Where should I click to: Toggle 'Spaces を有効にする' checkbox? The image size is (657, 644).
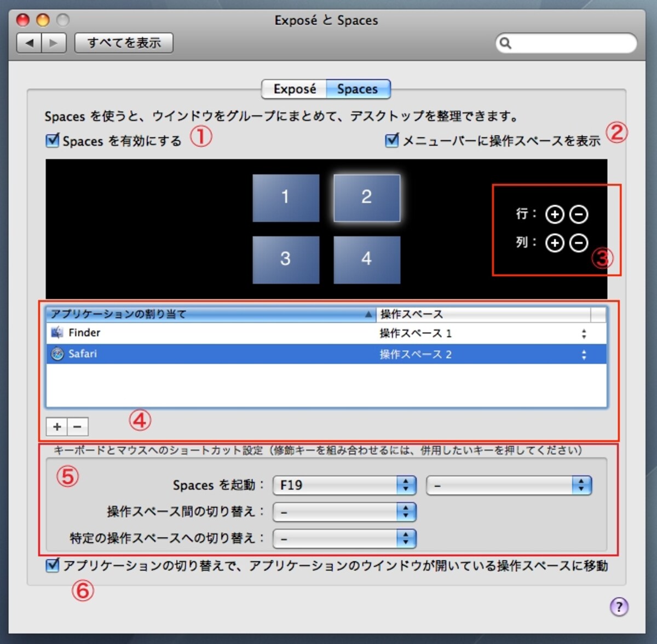(x=52, y=141)
